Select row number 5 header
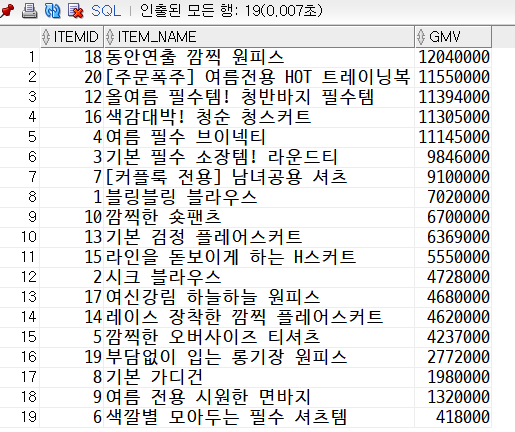 20,137
